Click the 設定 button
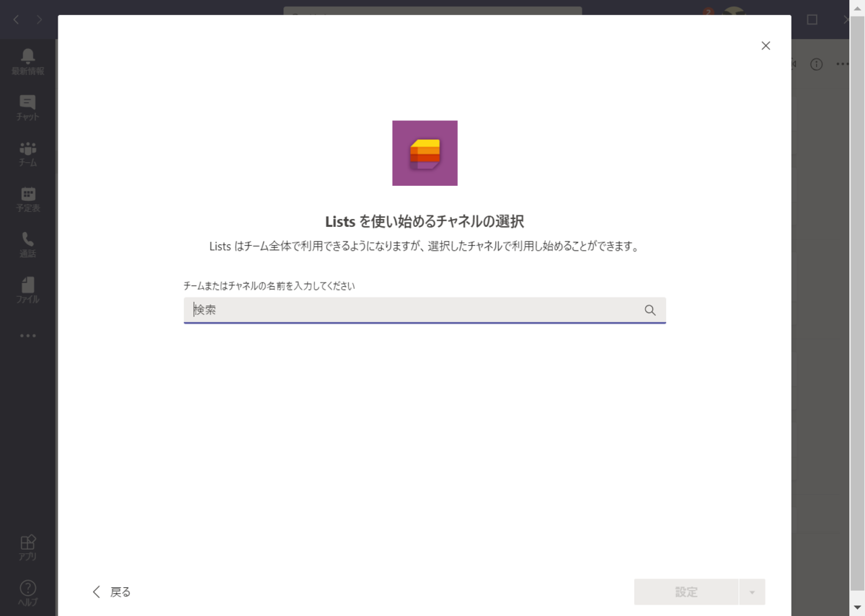 tap(686, 592)
